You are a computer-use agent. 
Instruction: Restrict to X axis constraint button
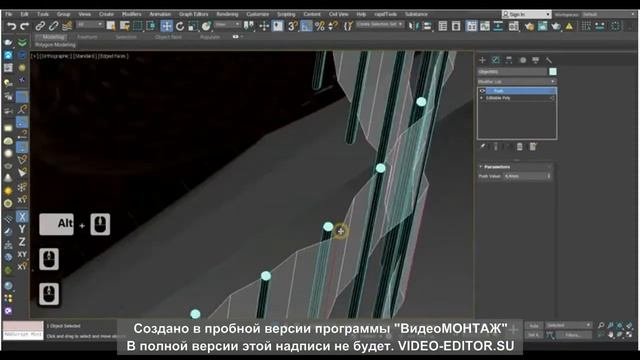tap(22, 216)
